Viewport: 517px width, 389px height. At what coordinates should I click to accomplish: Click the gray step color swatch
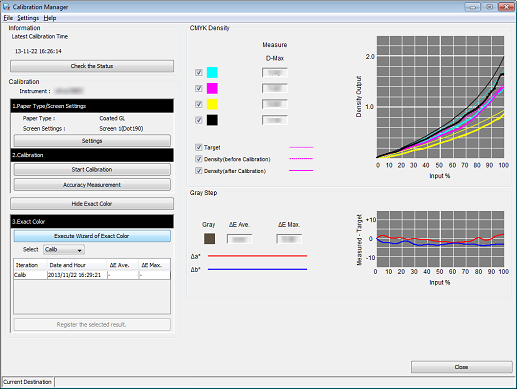[209, 239]
